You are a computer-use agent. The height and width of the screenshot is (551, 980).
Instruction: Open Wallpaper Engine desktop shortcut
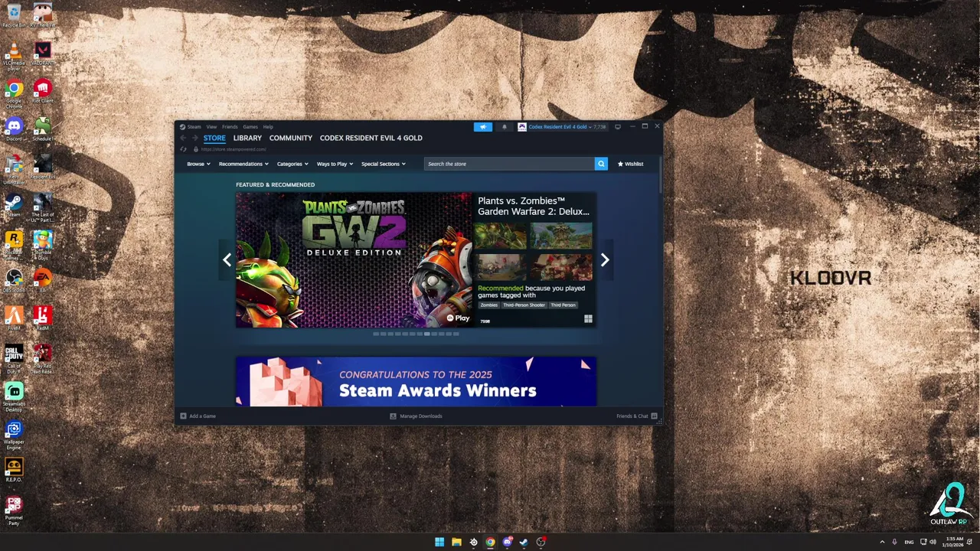click(x=14, y=434)
